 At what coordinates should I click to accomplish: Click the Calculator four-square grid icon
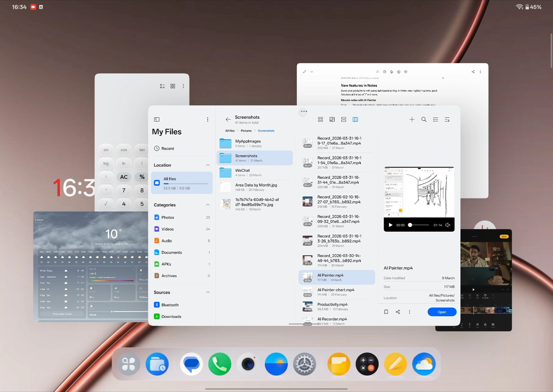coord(173,86)
